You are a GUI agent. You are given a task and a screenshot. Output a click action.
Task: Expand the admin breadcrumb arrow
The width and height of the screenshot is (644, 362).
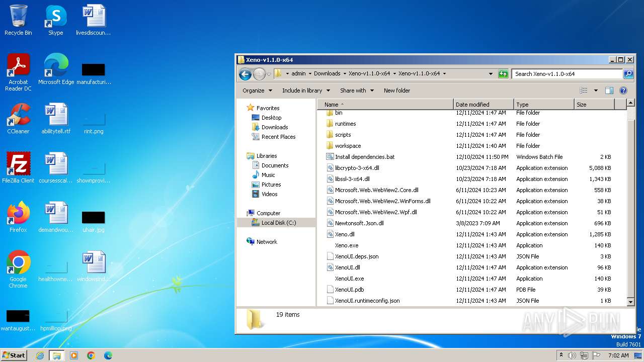click(310, 74)
